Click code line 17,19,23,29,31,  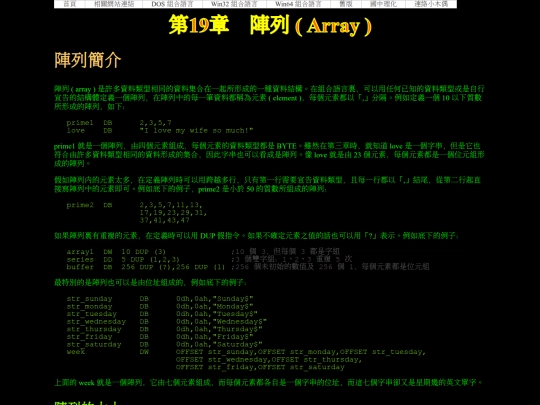pyautogui.click(x=173, y=213)
